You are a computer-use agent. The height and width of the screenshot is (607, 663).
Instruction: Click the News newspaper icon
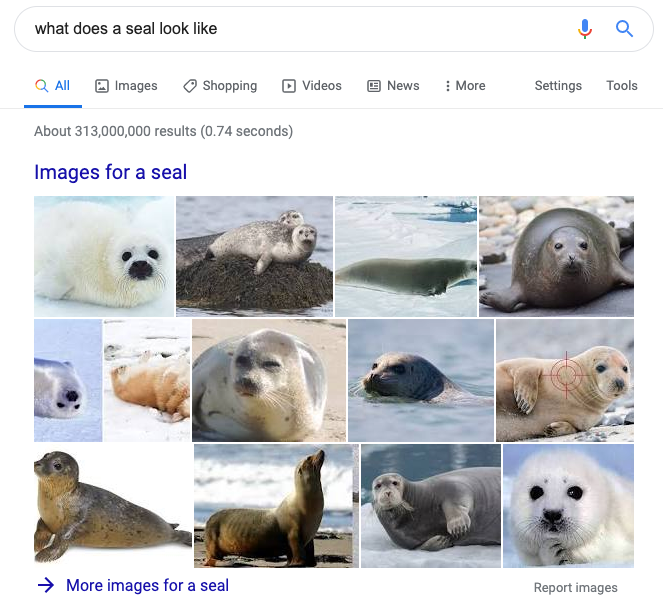pos(374,86)
